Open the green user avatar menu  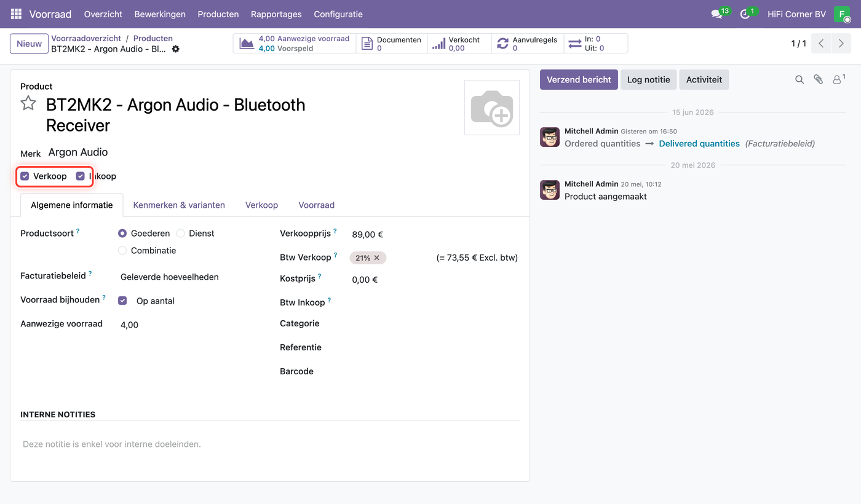[841, 14]
